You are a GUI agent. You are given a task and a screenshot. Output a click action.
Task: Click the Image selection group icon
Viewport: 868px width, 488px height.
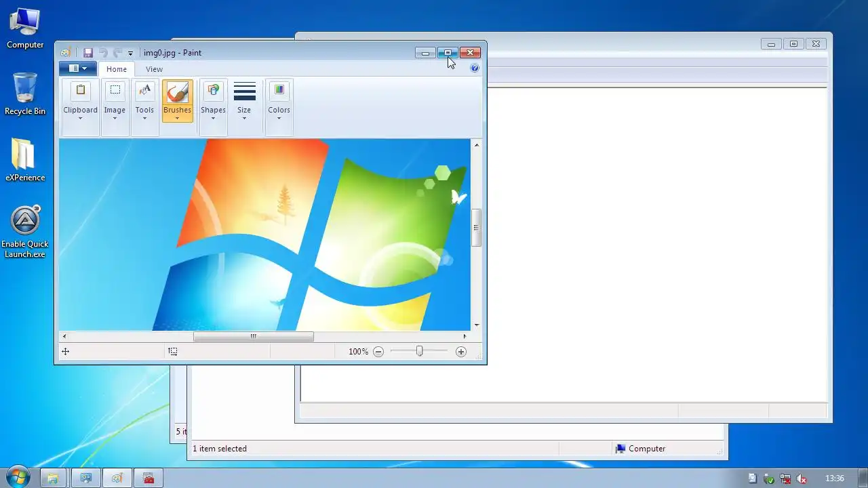(115, 91)
